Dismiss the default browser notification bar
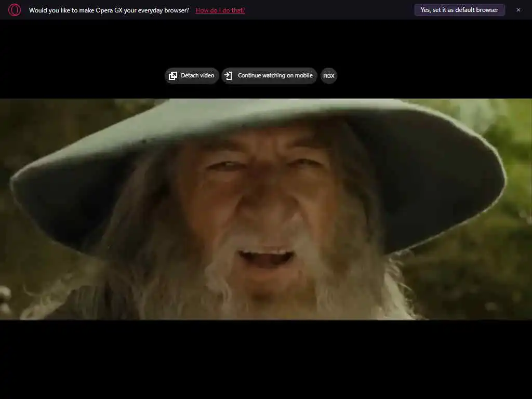532x399 pixels. (518, 10)
